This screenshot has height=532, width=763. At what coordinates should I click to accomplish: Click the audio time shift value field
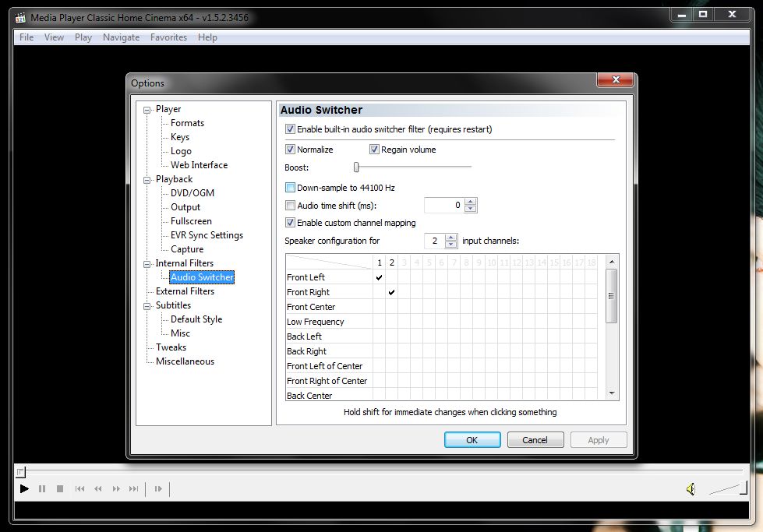(x=444, y=205)
